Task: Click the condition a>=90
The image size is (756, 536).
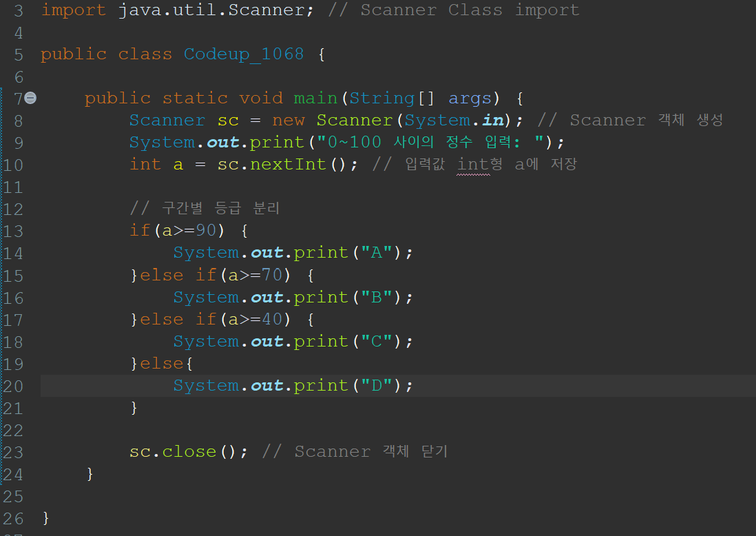Action: [190, 230]
